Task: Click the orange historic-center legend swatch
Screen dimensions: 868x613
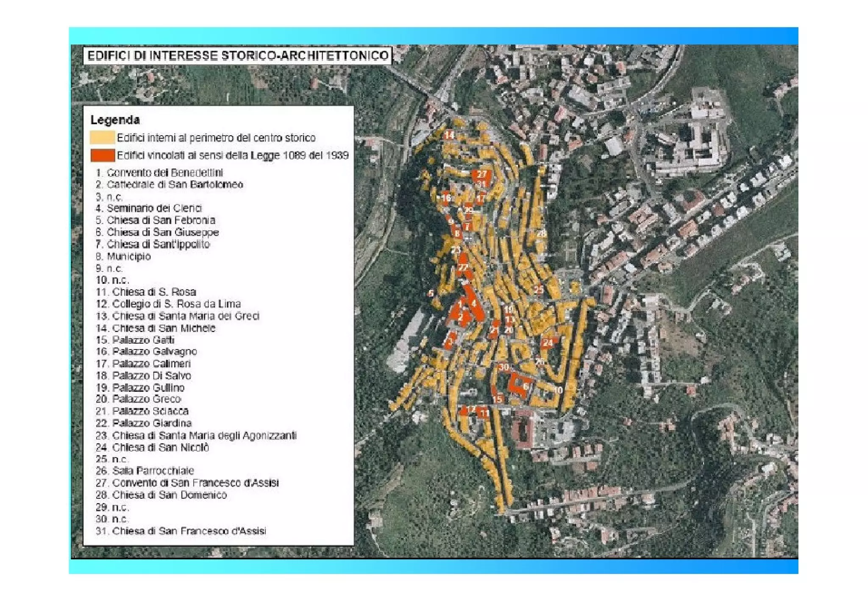Action: tap(102, 138)
